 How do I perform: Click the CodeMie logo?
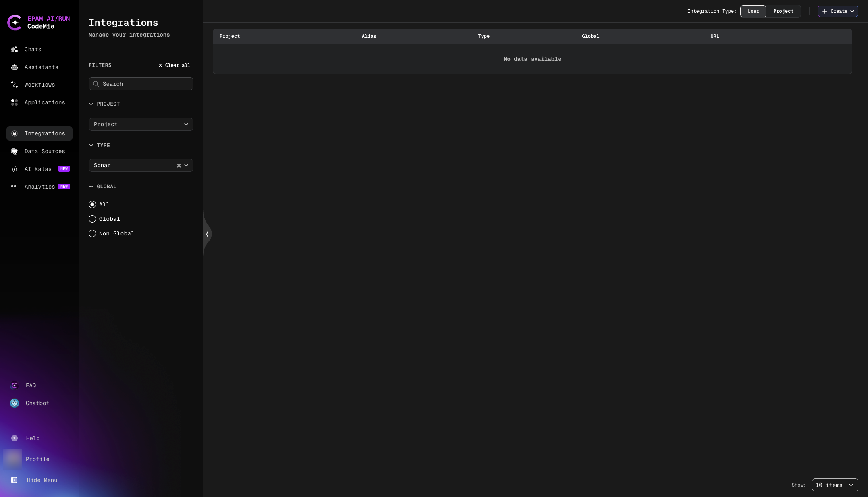15,23
